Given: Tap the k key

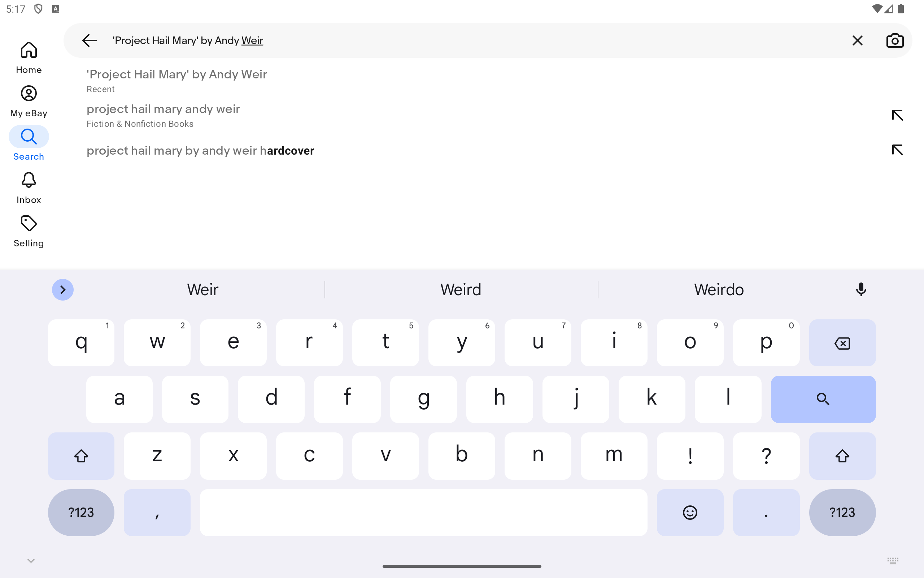Looking at the screenshot, I should coord(652,399).
